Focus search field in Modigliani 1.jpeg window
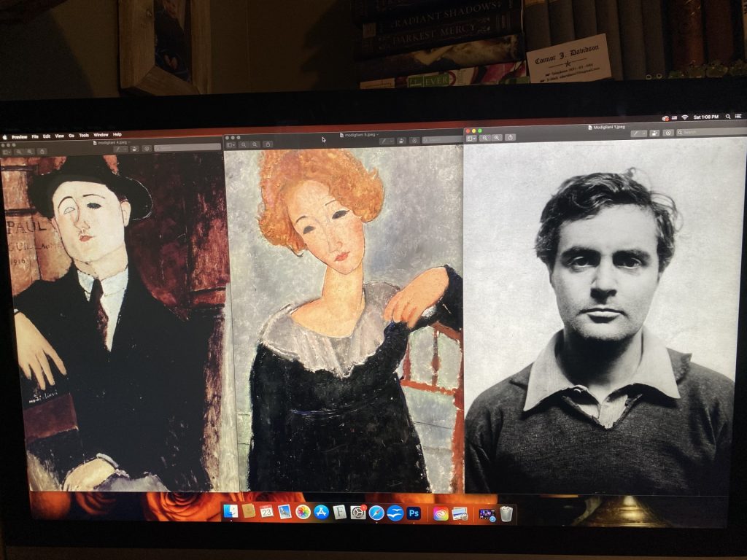 pos(712,132)
